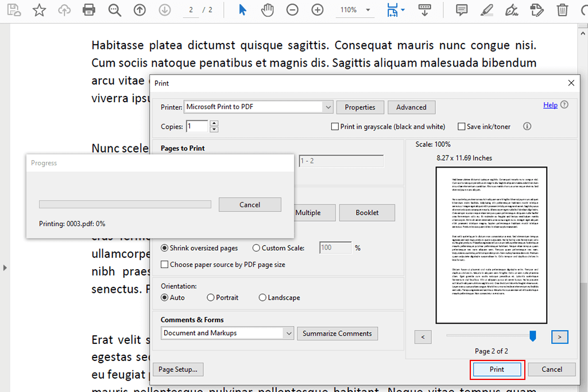Click the Custom Scale percent field
The height and width of the screenshot is (392, 588).
point(335,248)
